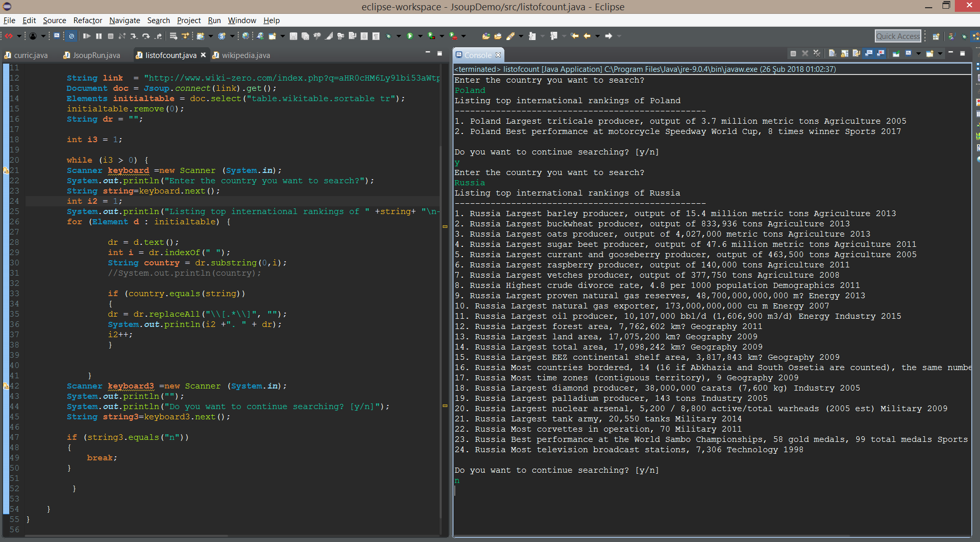Toggle Skip All Breakpoints
The width and height of the screenshot is (980, 542).
point(71,36)
